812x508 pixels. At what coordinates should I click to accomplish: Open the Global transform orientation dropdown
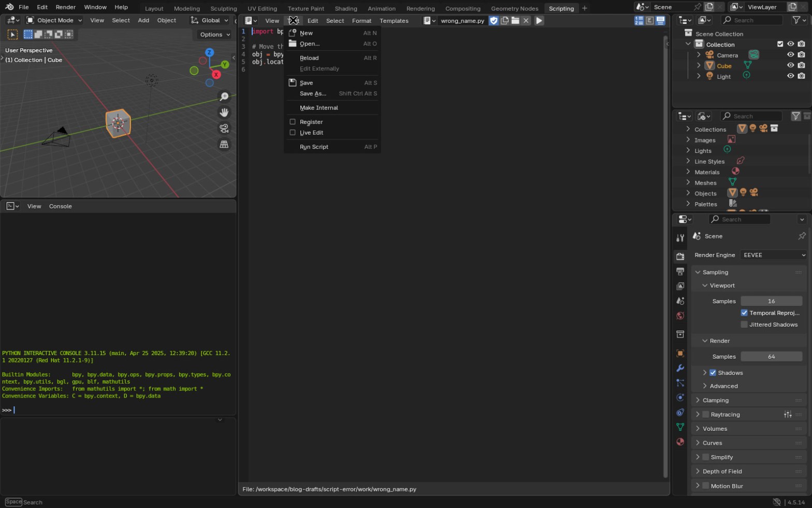pos(209,20)
